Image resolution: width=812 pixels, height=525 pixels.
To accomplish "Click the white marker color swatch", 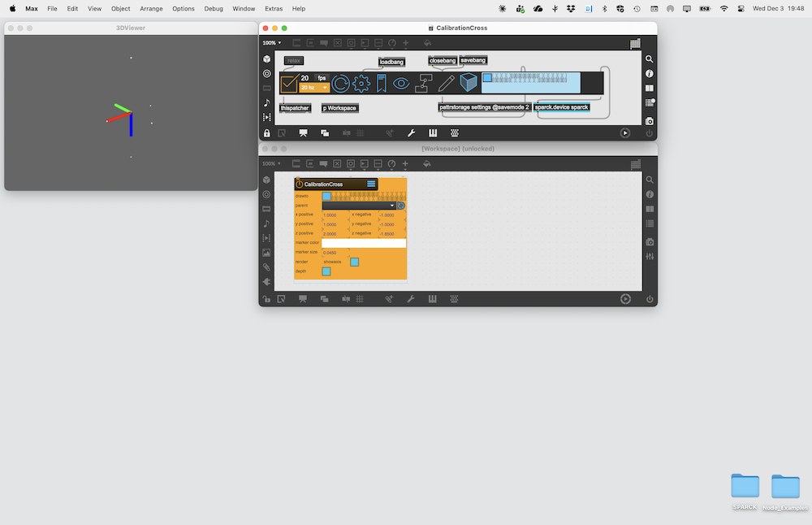I will point(363,243).
